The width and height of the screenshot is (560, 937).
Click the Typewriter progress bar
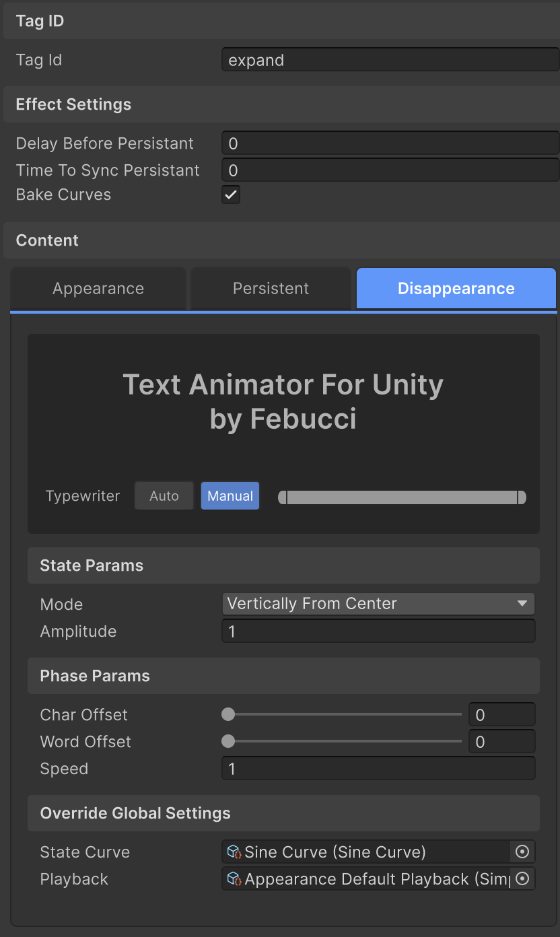point(402,497)
